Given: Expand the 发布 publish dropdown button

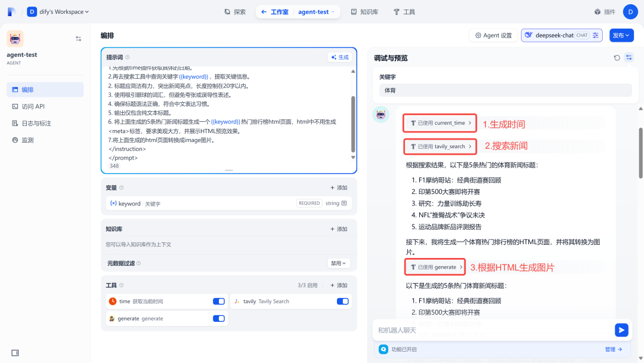Looking at the screenshot, I should tap(621, 35).
